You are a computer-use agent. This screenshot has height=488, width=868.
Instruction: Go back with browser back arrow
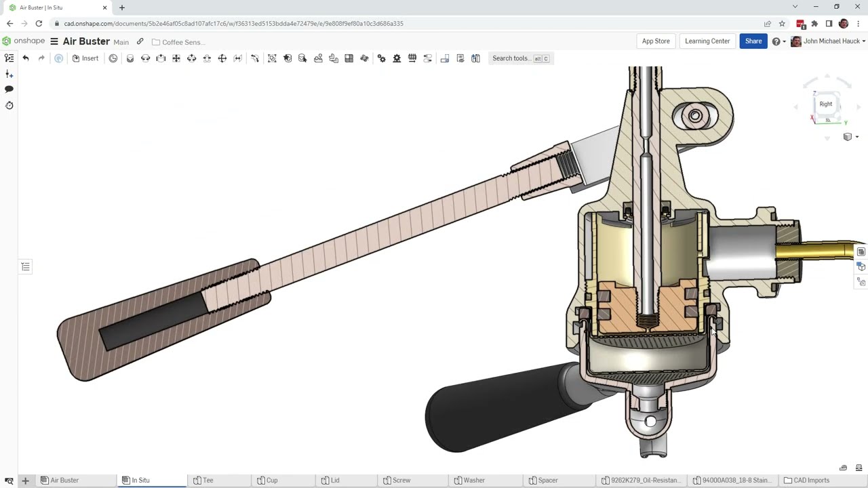pos(9,24)
